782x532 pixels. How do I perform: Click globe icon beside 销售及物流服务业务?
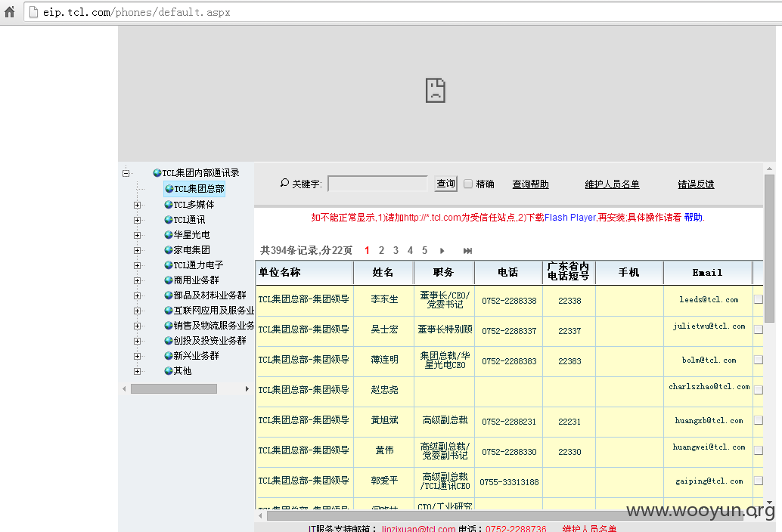coord(169,326)
